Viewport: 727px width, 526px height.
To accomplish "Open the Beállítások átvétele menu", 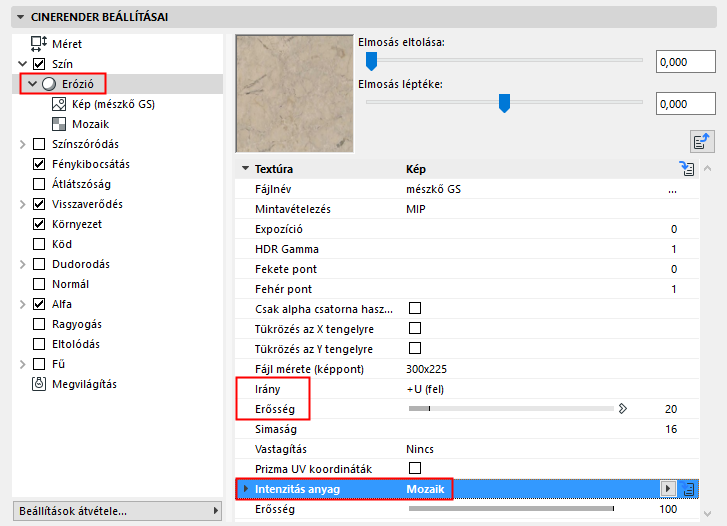I will (117, 511).
